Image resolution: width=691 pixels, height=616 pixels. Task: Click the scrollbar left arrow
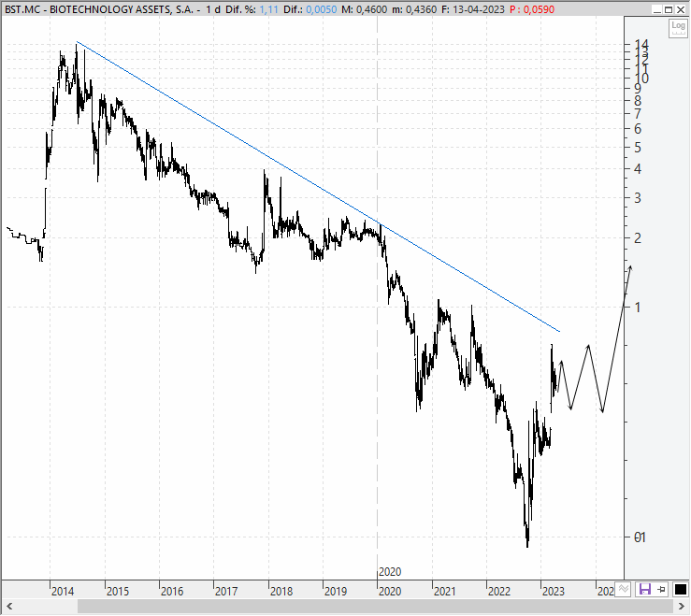[9, 607]
